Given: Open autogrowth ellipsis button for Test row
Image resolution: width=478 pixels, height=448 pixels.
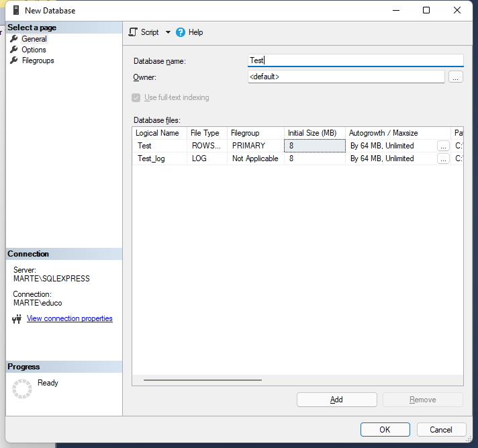Looking at the screenshot, I should [443, 146].
